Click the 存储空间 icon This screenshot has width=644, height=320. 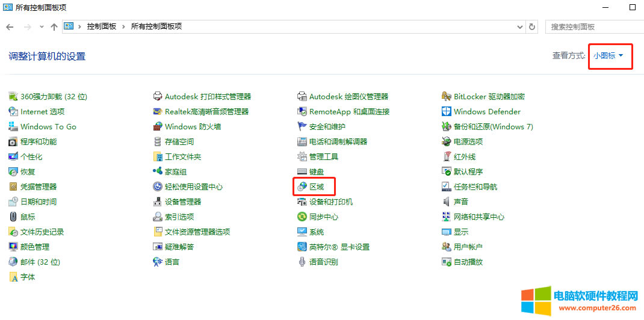tap(158, 142)
